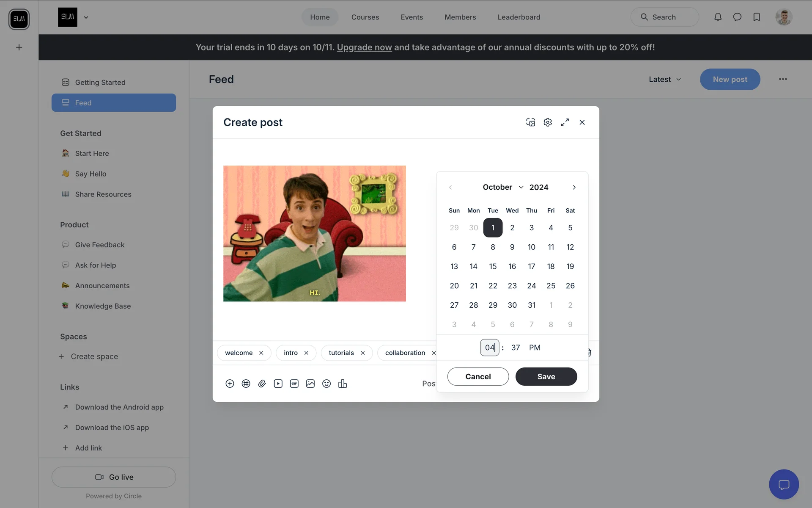This screenshot has width=812, height=508.
Task: Open the Leaderboard tab
Action: [x=519, y=17]
